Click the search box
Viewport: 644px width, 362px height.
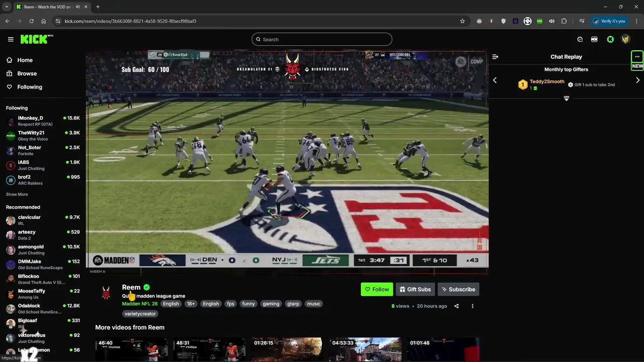click(x=322, y=39)
